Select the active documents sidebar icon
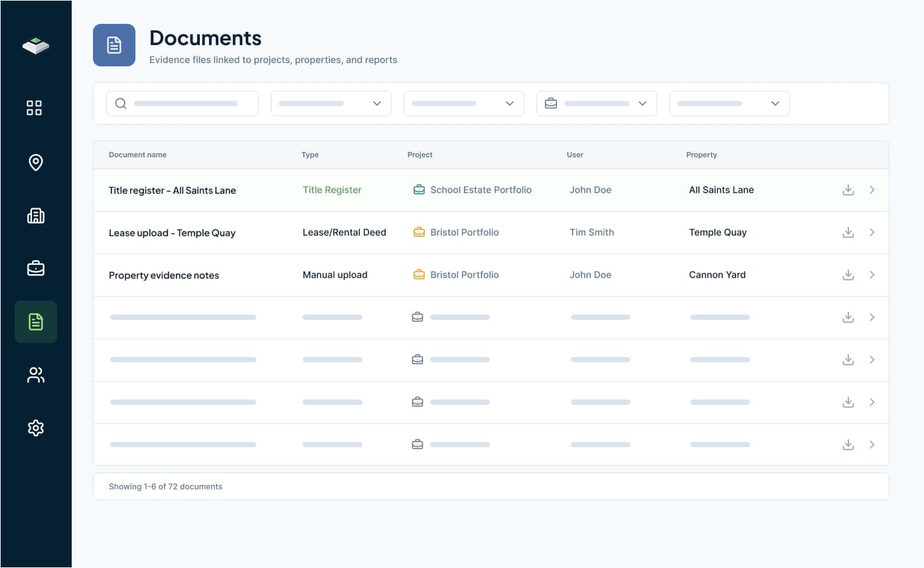Screen dimensions: 924x568 [36, 322]
